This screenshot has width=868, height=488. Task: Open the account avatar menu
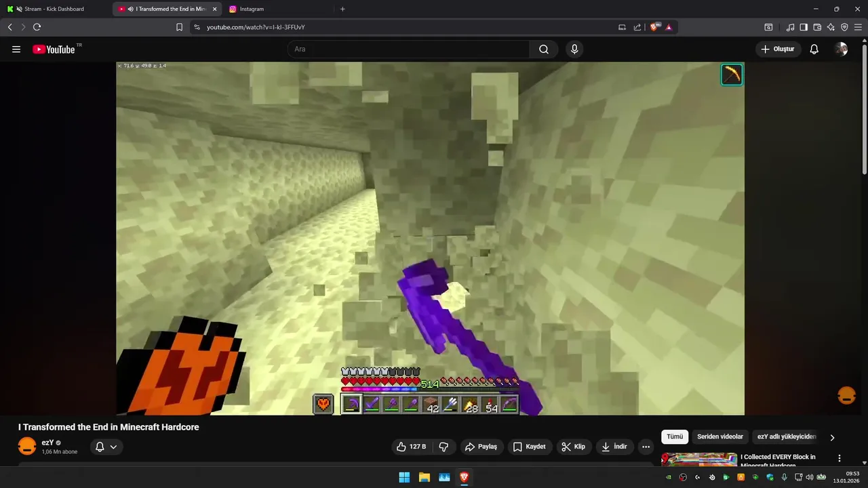(842, 49)
